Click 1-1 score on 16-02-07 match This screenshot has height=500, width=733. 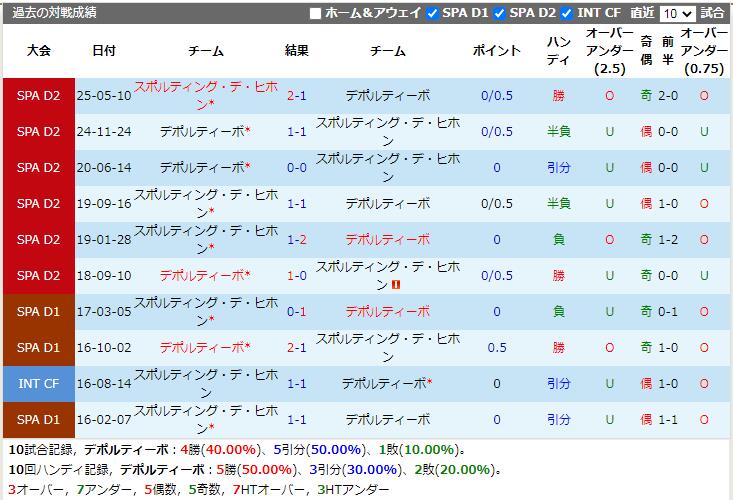point(297,420)
